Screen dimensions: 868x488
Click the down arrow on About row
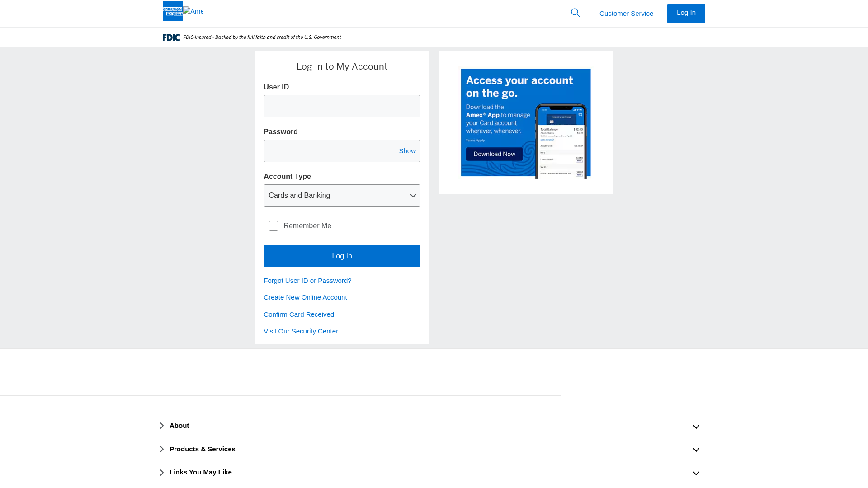click(696, 427)
